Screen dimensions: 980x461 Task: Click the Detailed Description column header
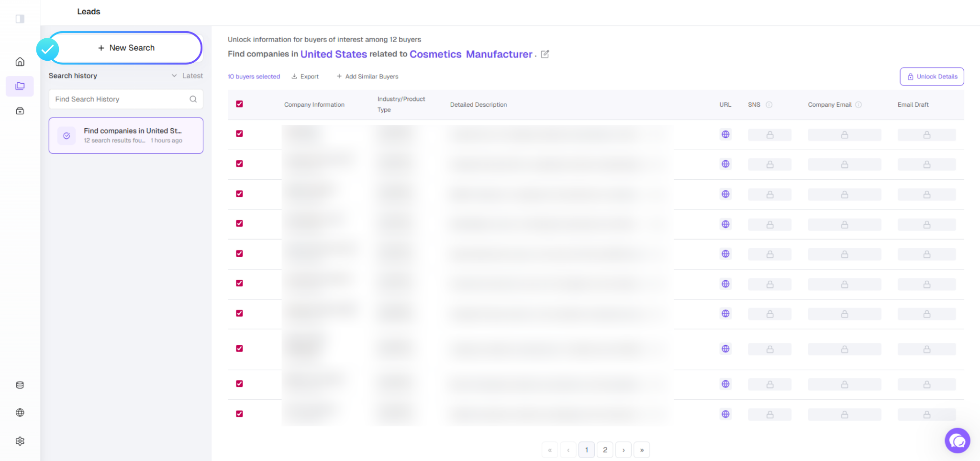point(479,105)
